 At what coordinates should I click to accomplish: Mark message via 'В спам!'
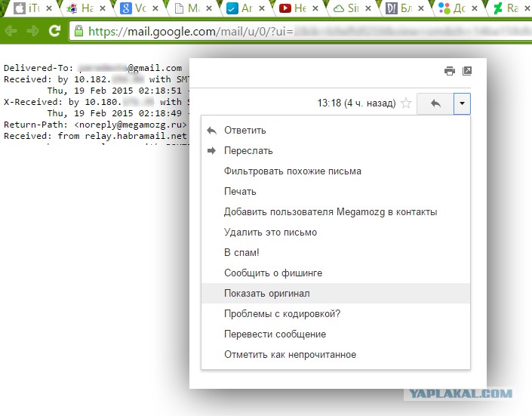pyautogui.click(x=241, y=253)
